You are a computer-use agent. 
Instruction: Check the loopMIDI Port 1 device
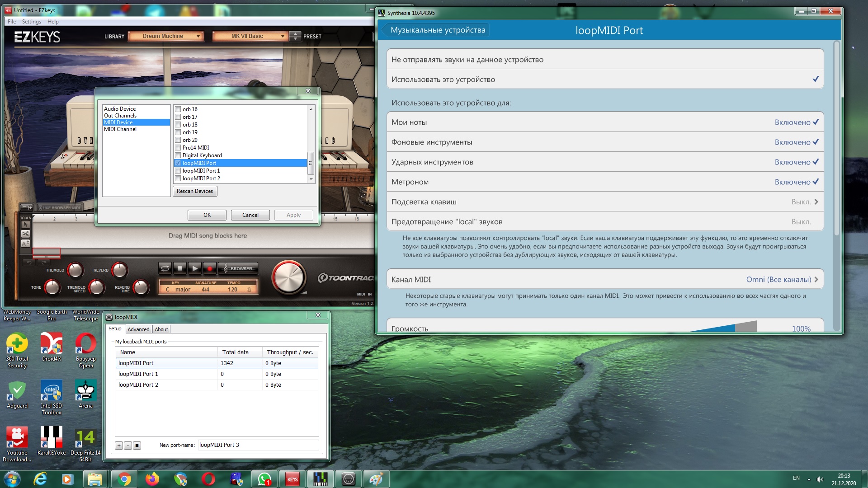[178, 171]
